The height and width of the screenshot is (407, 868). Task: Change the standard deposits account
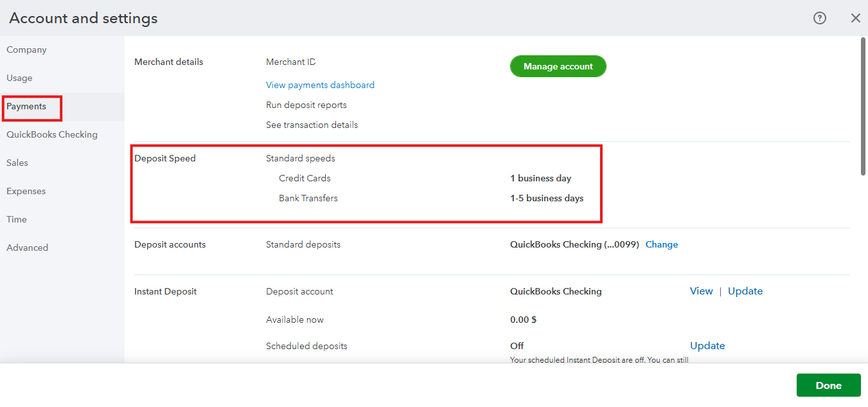coord(661,244)
